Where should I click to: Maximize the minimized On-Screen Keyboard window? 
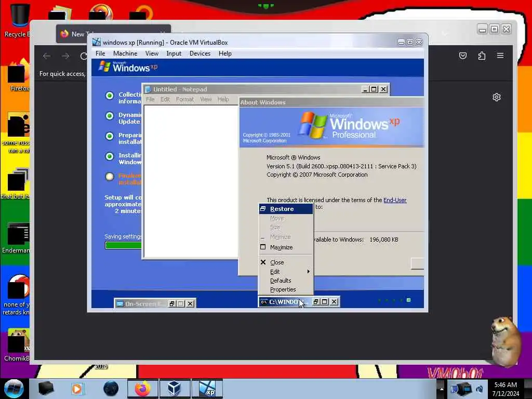coord(181,303)
